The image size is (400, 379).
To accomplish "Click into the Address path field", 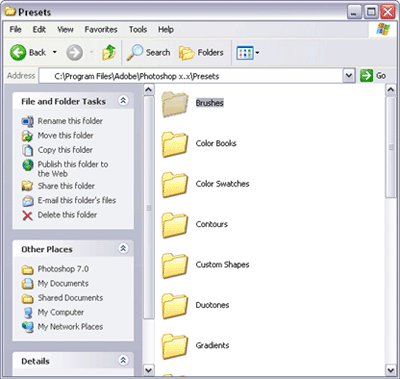I will pyautogui.click(x=191, y=76).
